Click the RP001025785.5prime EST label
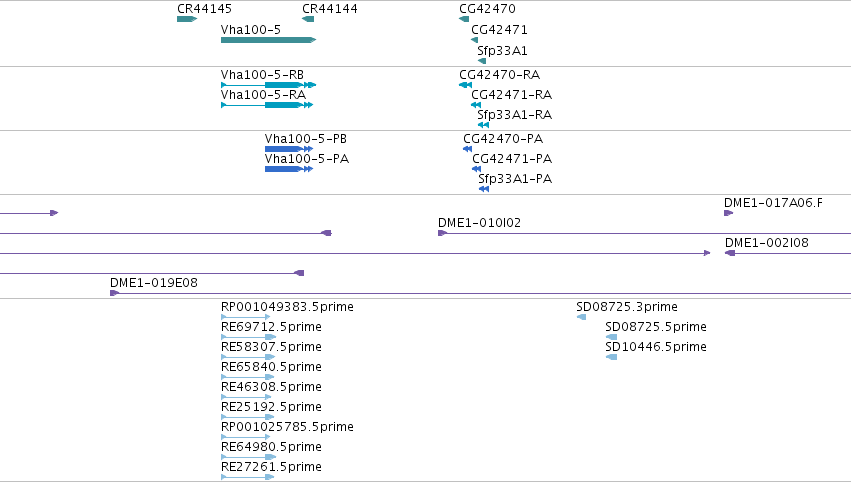 tap(287, 427)
